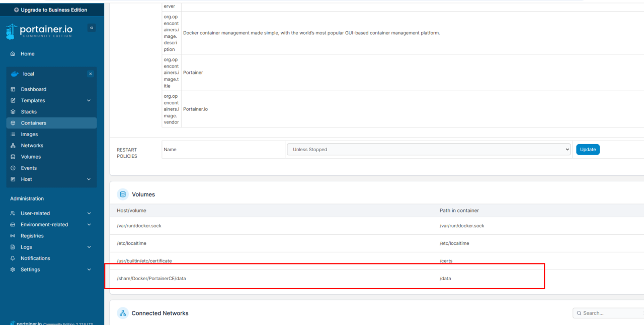644x325 pixels.
Task: Click the org.opencontainers.image.vendor label key
Action: coord(171,109)
